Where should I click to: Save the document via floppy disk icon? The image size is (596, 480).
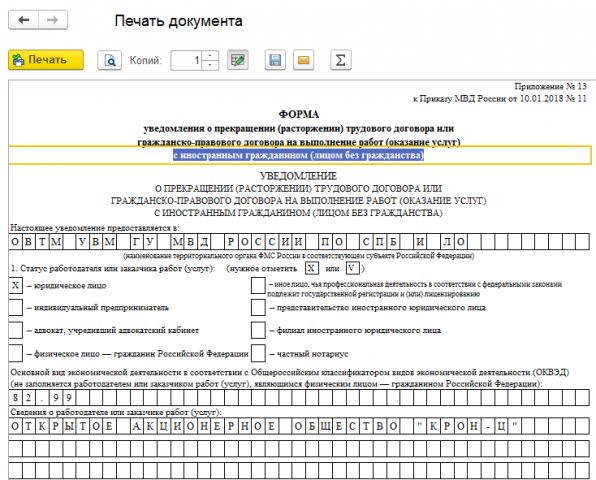(275, 60)
